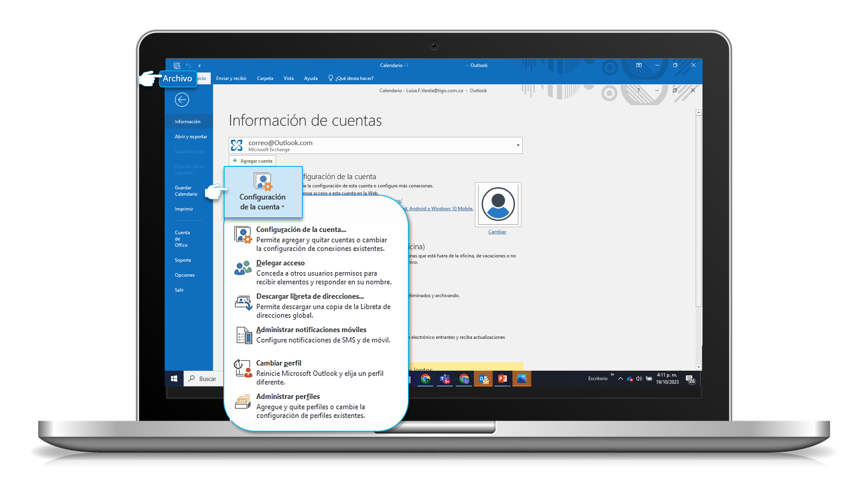The width and height of the screenshot is (868, 489).
Task: Expand the account selection dropdown
Action: [518, 146]
